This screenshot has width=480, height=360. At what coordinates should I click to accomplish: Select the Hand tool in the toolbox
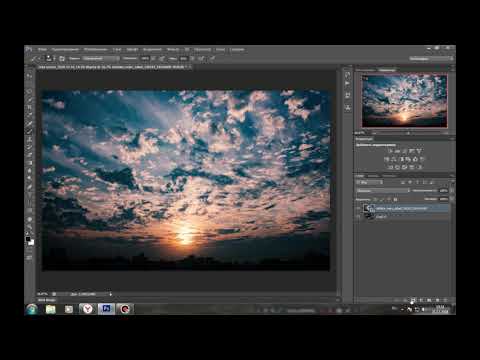click(x=29, y=219)
